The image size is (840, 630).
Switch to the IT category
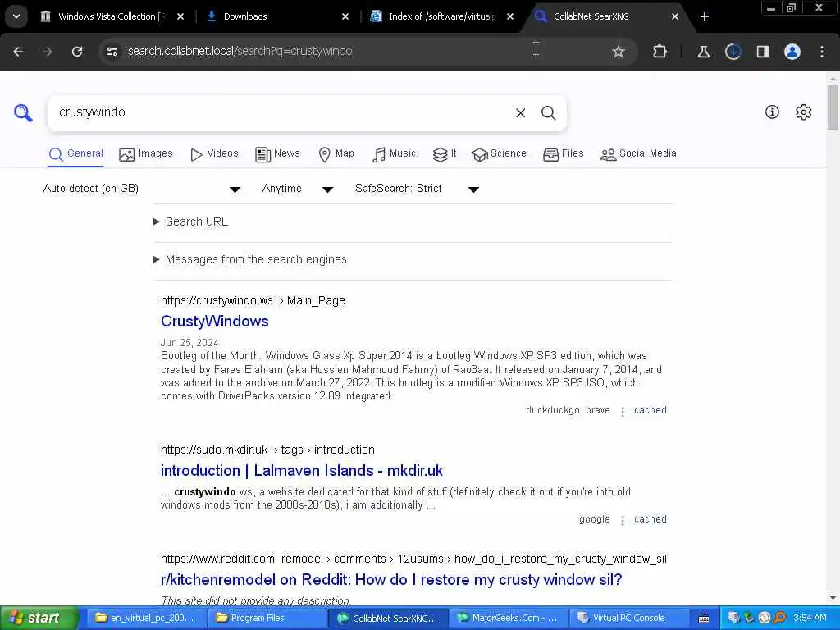[445, 153]
